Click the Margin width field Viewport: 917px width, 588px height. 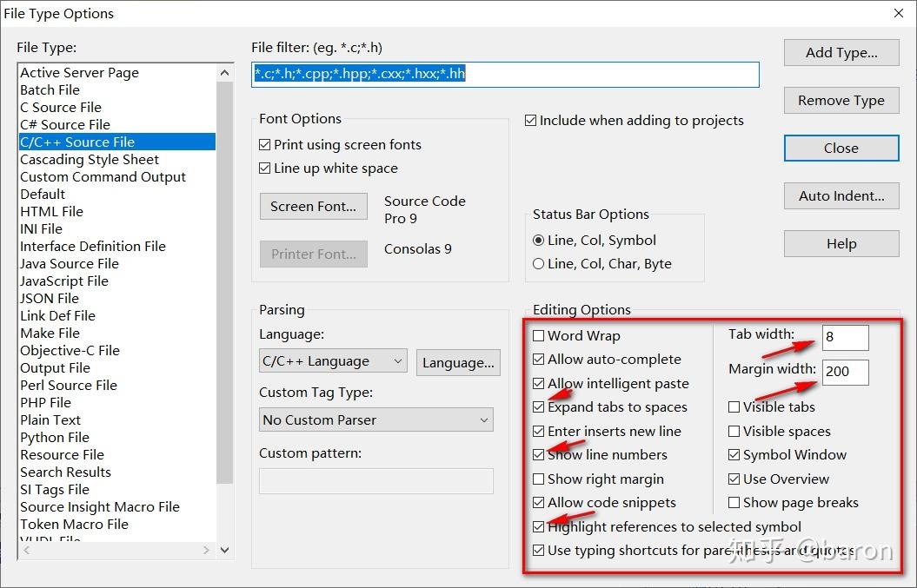(845, 372)
